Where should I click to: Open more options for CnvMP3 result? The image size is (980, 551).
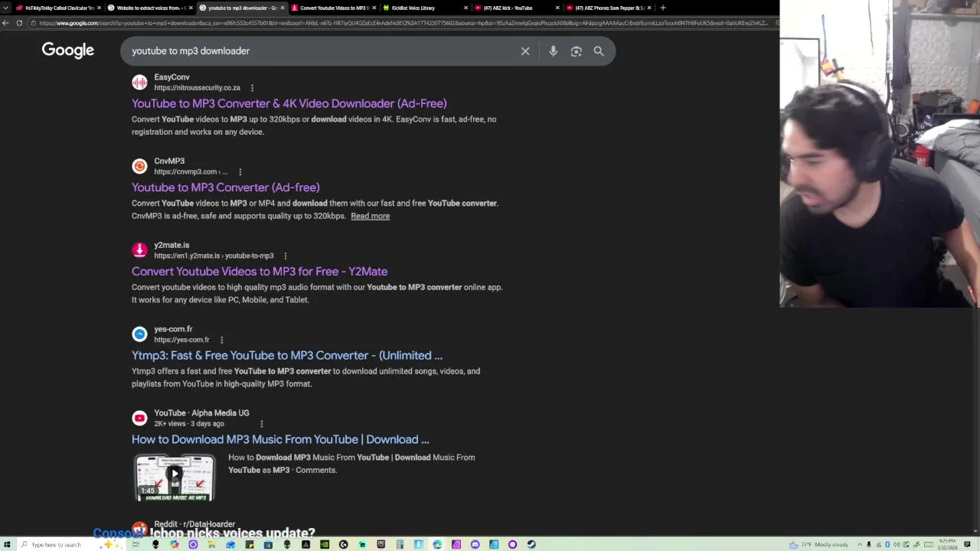(240, 172)
